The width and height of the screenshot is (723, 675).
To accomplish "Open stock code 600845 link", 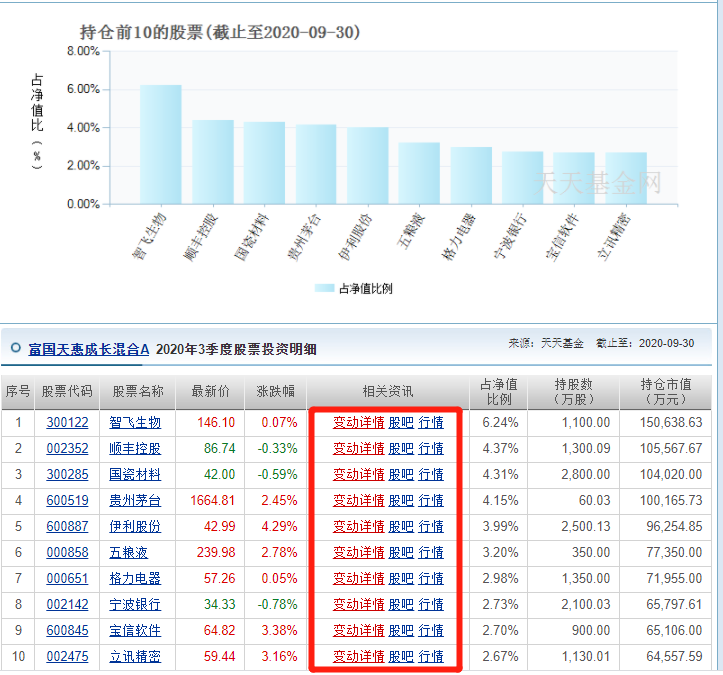I will (x=67, y=630).
